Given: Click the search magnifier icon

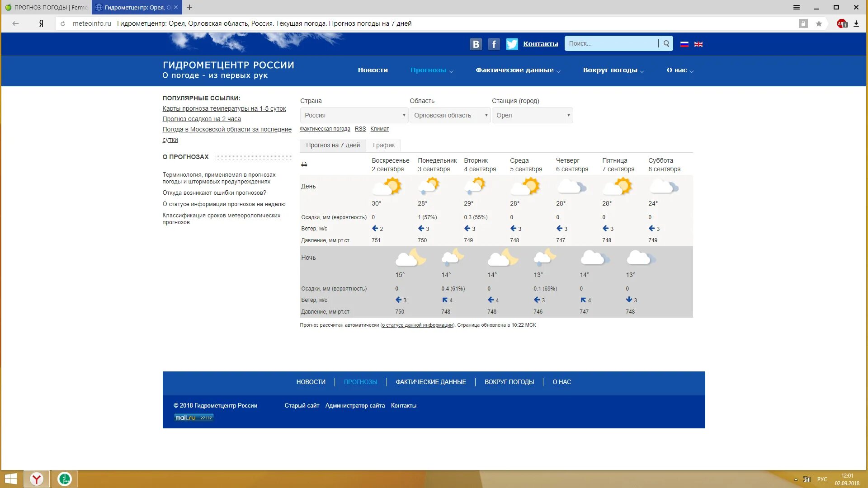Looking at the screenshot, I should (666, 44).
